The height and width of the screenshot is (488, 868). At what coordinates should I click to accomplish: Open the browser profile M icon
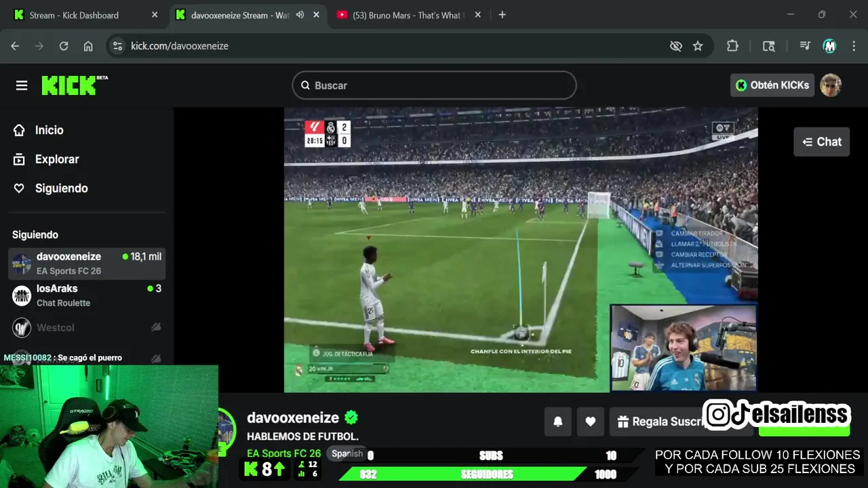pyautogui.click(x=829, y=46)
